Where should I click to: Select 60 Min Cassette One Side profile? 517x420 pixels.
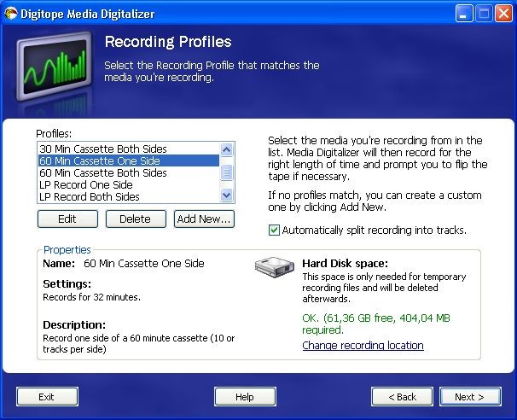(x=129, y=160)
